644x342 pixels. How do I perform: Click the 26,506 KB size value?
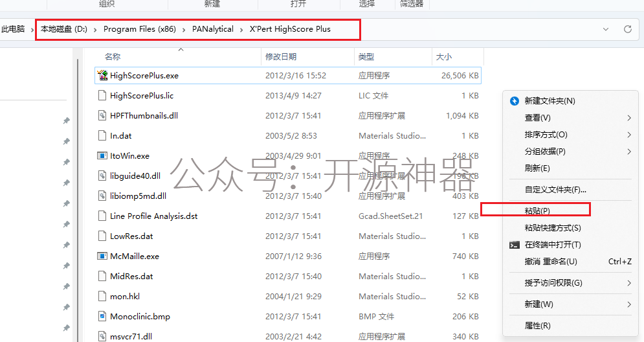pos(460,76)
